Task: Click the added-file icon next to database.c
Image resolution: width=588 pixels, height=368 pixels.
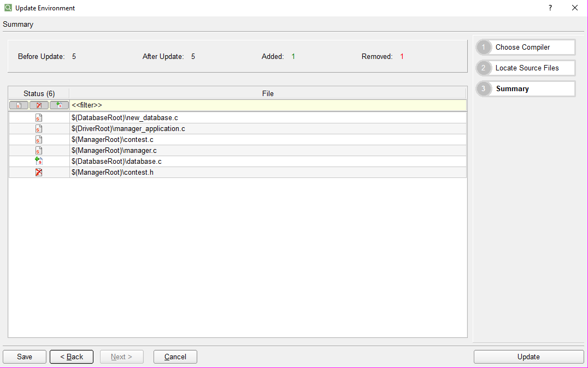Action: pyautogui.click(x=38, y=161)
